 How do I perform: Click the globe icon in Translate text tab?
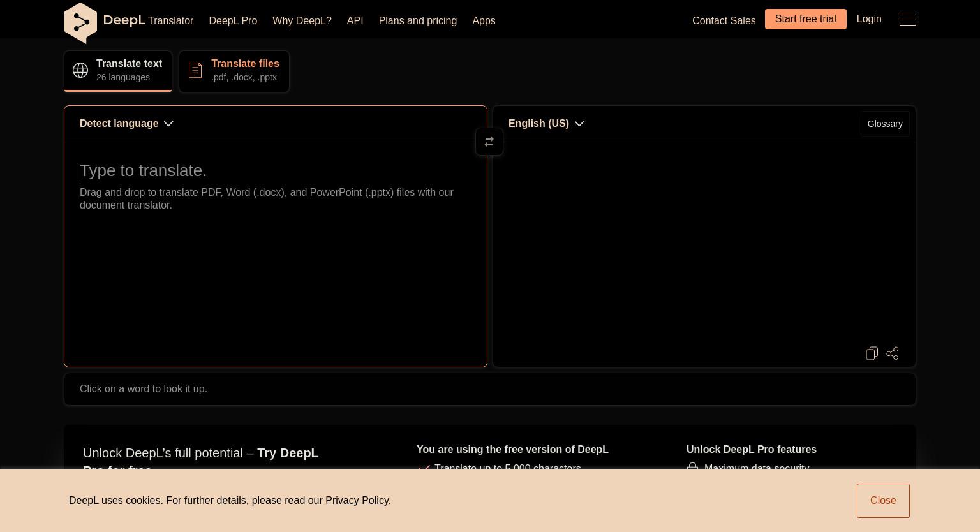click(80, 70)
